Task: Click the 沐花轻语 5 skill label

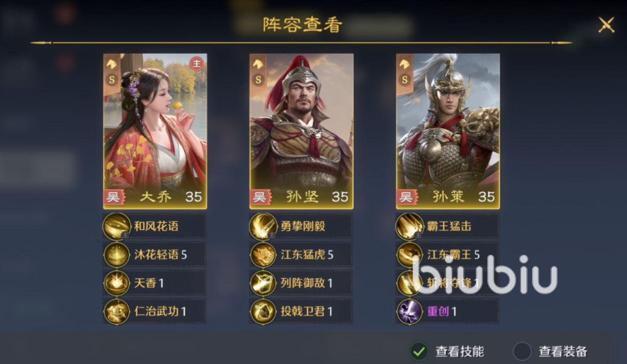Action: (x=161, y=254)
